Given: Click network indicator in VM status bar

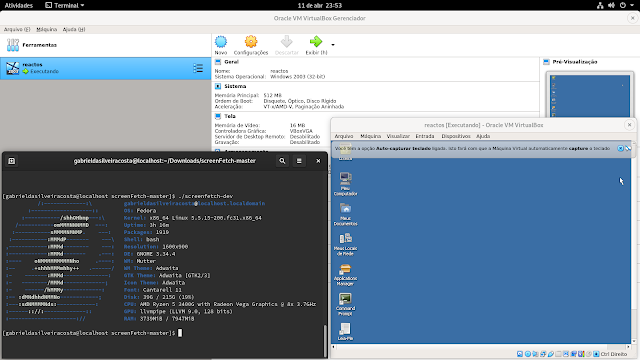Looking at the screenshot, I should (x=543, y=354).
